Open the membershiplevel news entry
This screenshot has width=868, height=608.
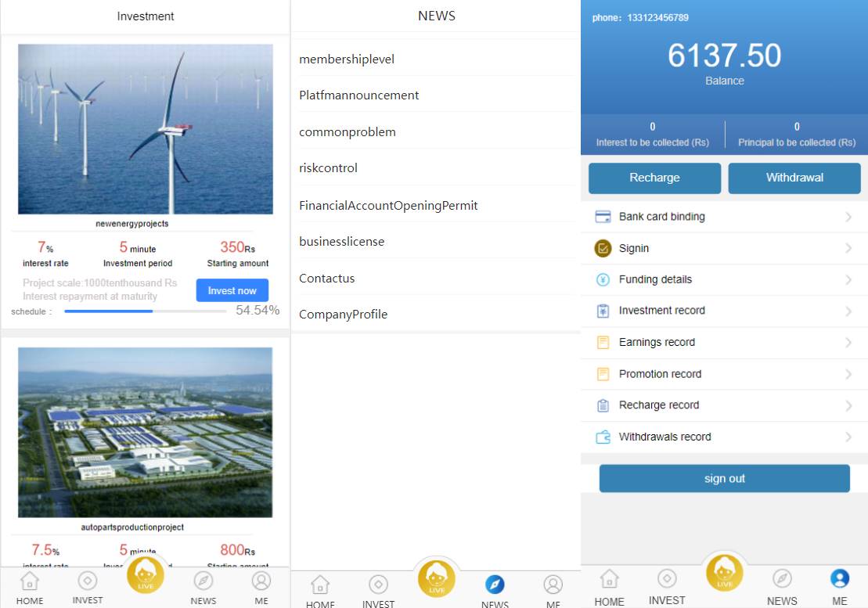click(x=347, y=59)
